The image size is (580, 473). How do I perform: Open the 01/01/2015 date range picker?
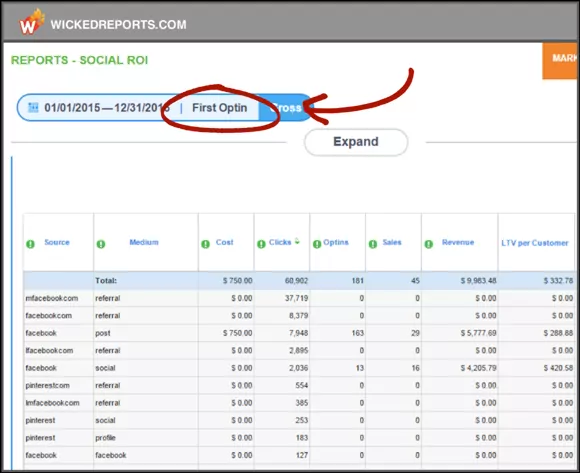pos(107,108)
